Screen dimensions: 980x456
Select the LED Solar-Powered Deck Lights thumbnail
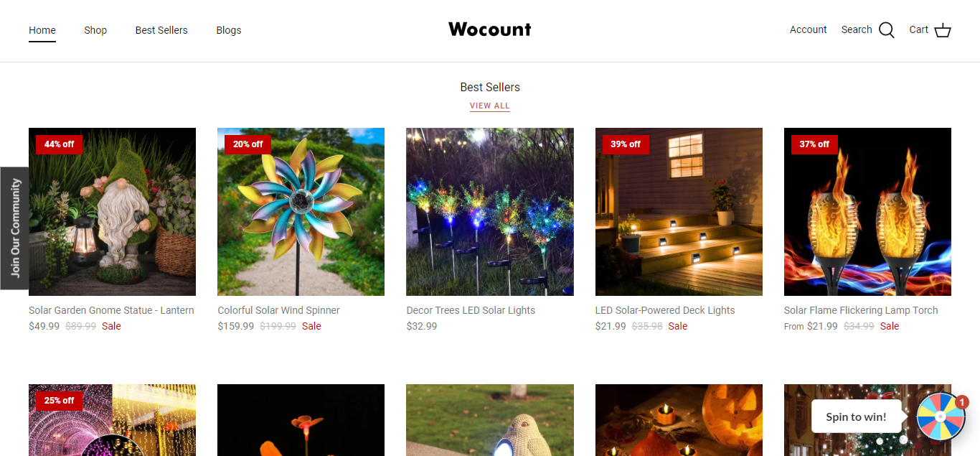click(679, 212)
